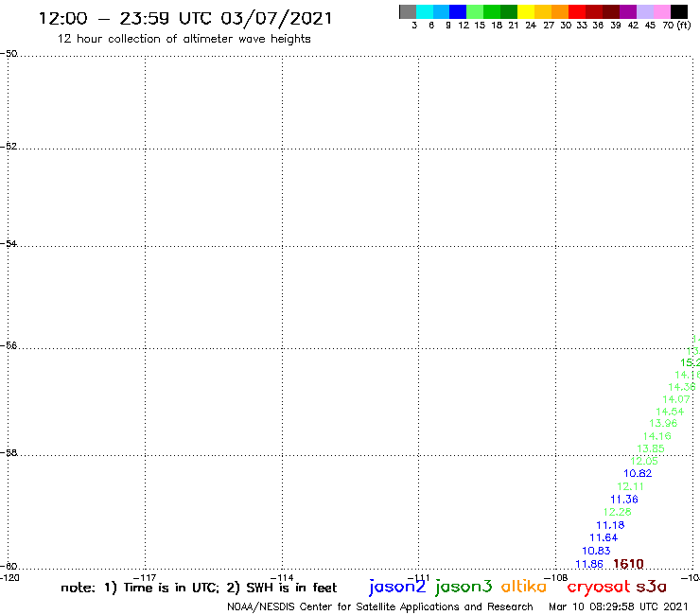Viewport: 700px width, 615px height.
Task: Click the longitude axis label -120
Action: [9, 577]
